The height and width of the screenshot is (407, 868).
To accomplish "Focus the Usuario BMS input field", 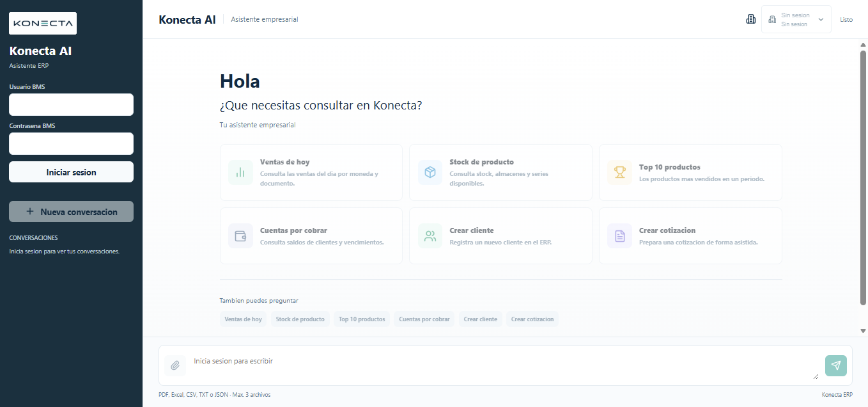I will 71,104.
